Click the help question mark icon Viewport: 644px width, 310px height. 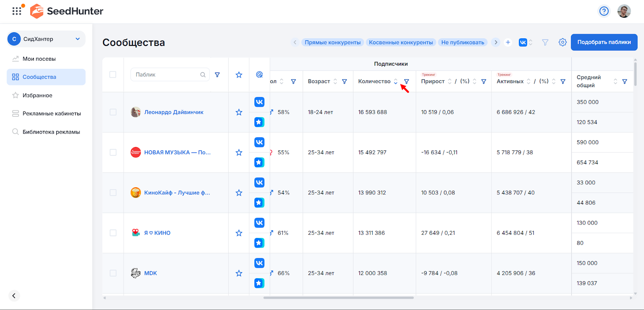(604, 11)
